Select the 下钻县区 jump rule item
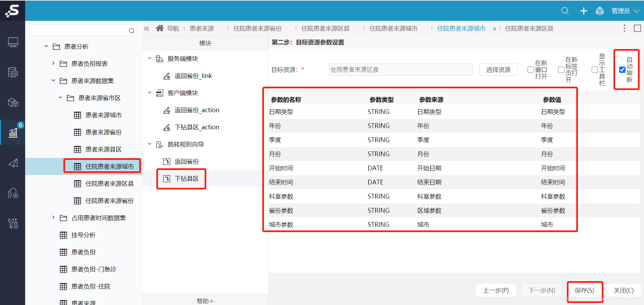This screenshot has width=644, height=305. 186,179
